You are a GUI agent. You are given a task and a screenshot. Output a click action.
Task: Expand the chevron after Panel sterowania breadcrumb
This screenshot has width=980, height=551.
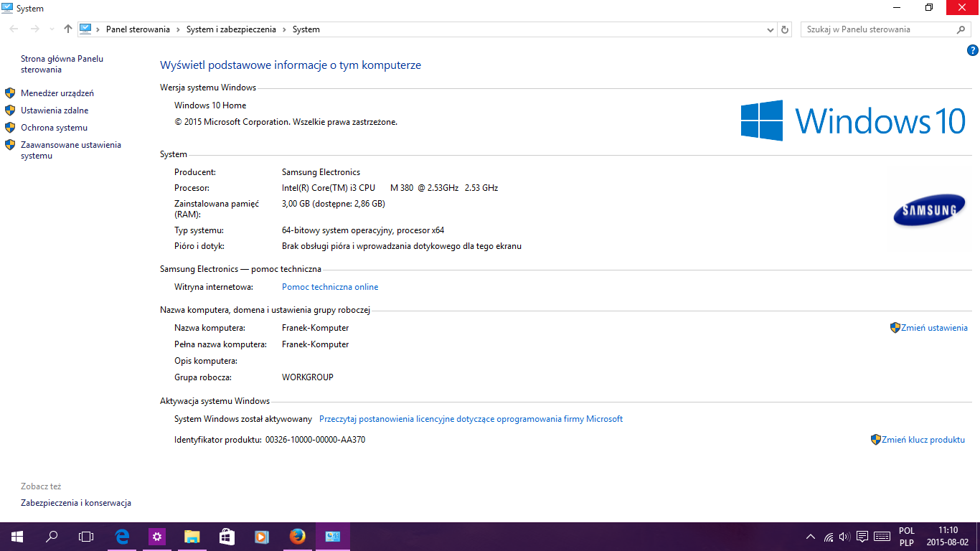(x=178, y=29)
